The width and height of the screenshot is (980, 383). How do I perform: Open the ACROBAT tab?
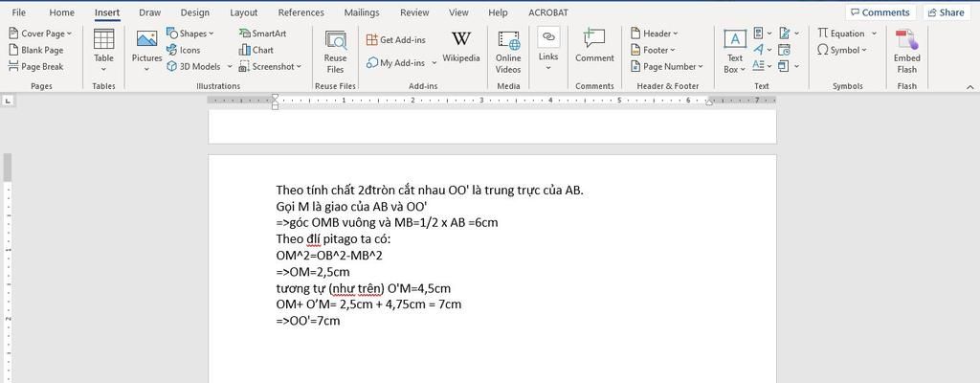[x=548, y=12]
